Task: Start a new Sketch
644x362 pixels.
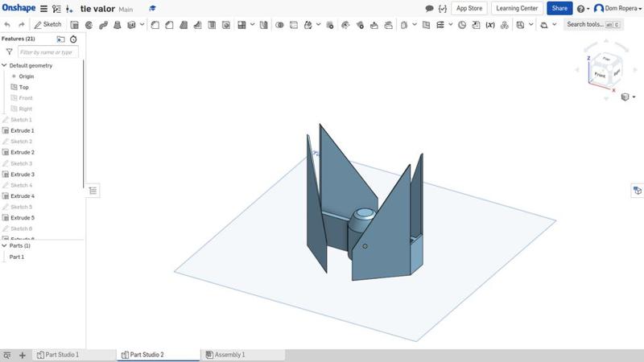Action: [x=47, y=25]
